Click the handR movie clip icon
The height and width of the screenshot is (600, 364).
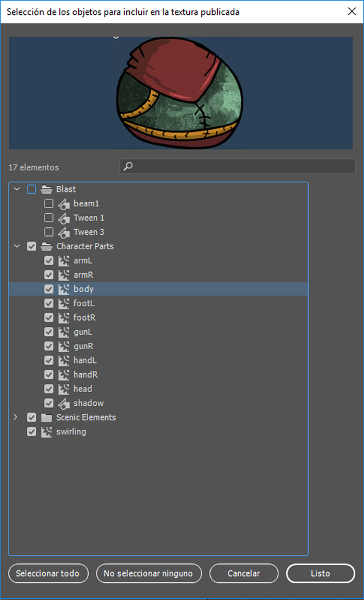coord(63,375)
